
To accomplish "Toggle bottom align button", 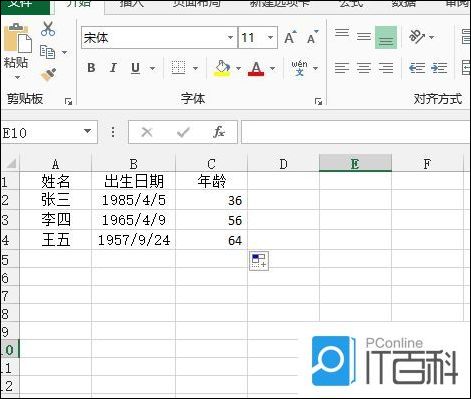I will pos(386,37).
